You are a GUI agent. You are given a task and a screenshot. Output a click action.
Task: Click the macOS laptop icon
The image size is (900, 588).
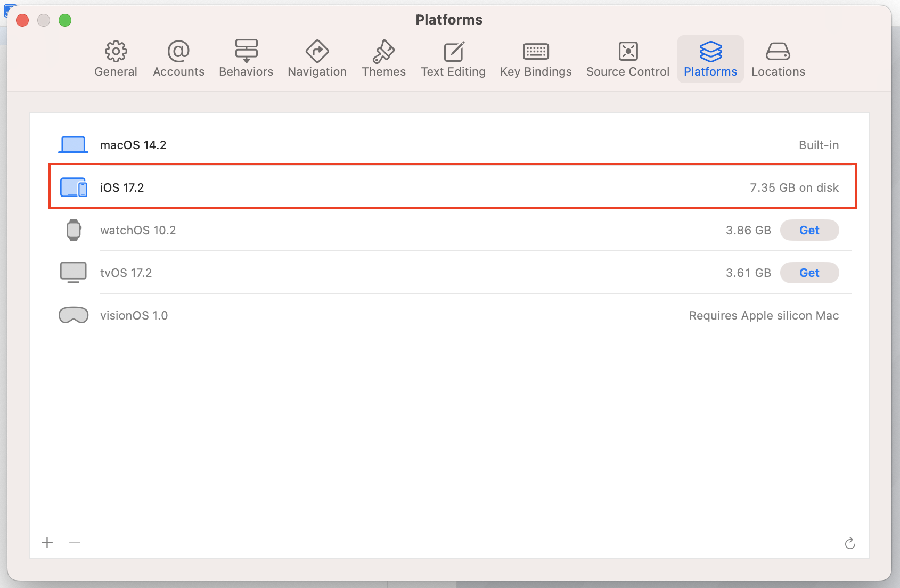click(x=73, y=145)
